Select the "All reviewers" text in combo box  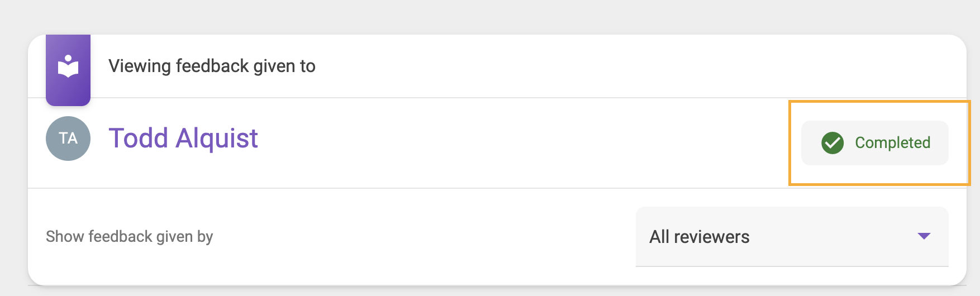(700, 237)
